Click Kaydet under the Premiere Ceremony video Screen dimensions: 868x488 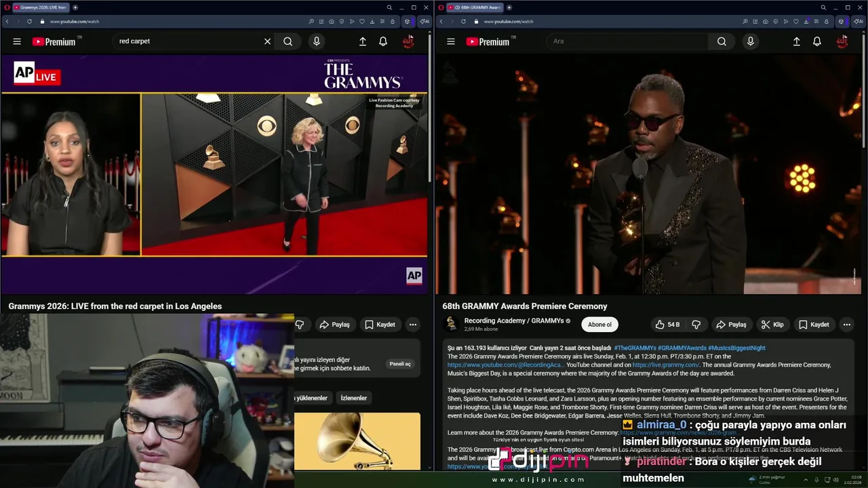[x=814, y=325]
